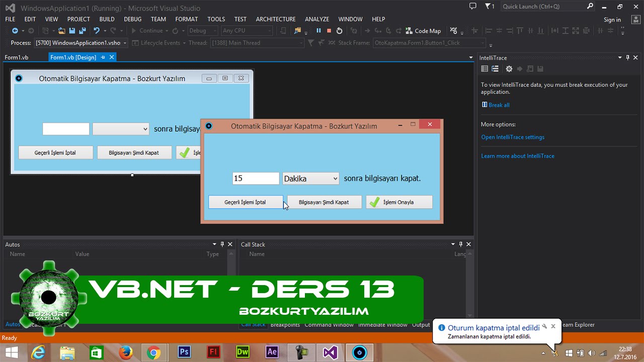
Task: Open the BUILD menu
Action: tap(107, 19)
